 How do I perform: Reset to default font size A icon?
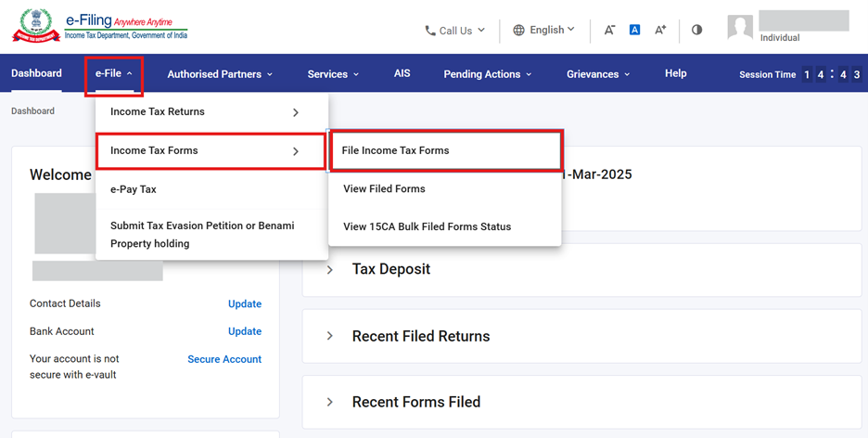[x=634, y=30]
